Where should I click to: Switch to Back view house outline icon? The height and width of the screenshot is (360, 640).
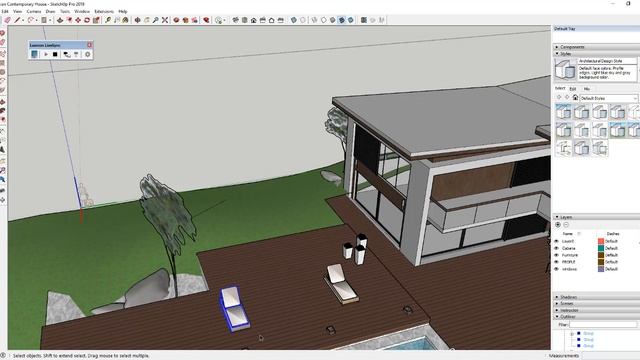coord(271,20)
